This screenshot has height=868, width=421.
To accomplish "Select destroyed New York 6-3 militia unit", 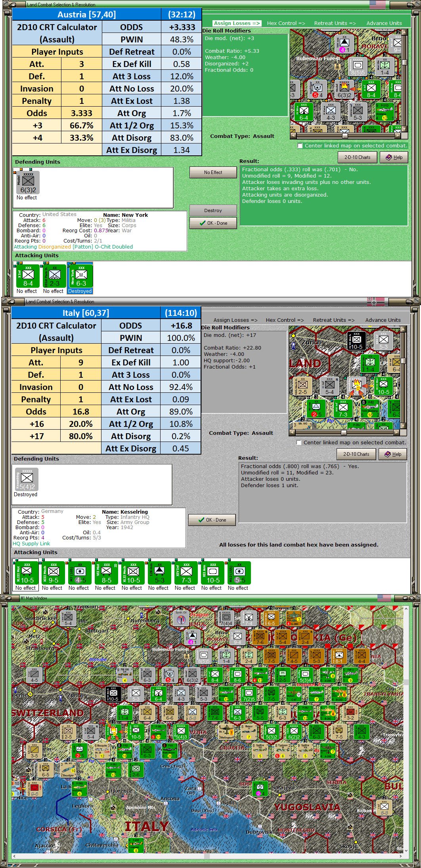I will (x=81, y=276).
